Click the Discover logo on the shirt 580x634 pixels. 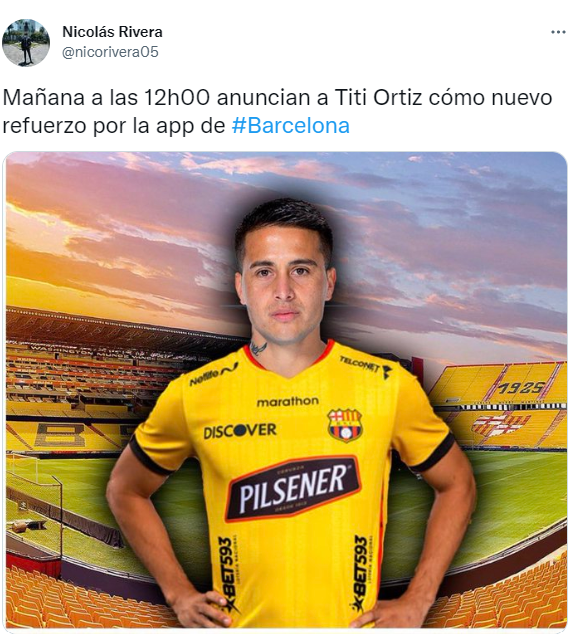pos(240,431)
